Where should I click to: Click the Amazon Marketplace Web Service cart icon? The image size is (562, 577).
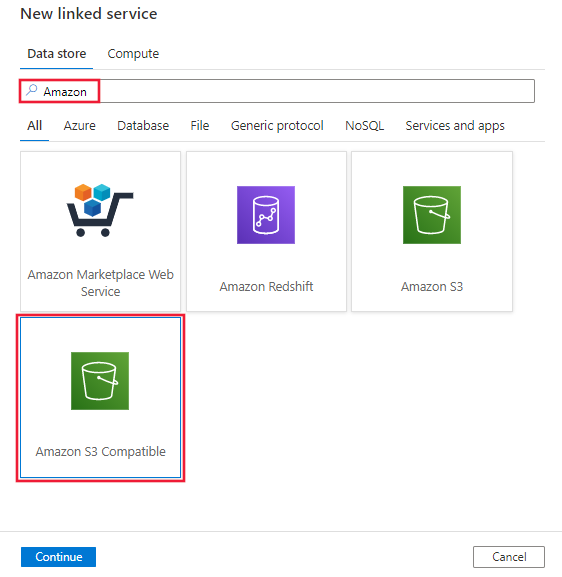click(100, 210)
